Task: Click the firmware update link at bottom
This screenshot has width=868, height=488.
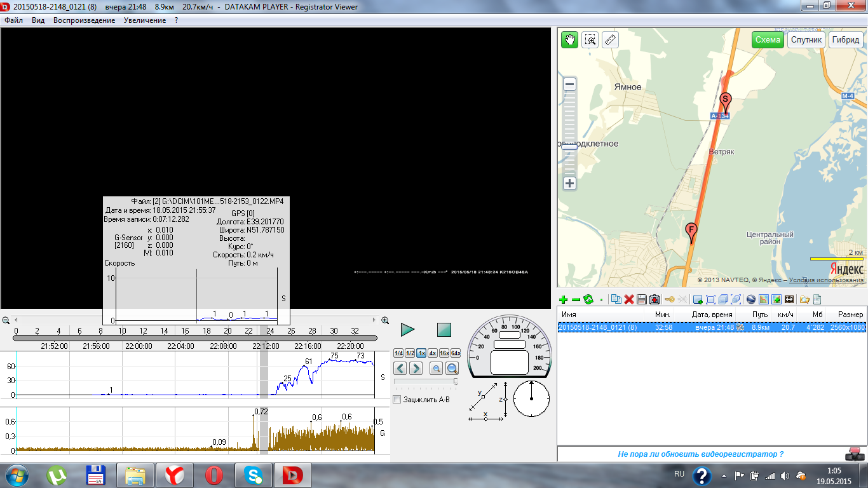Action: (x=700, y=454)
